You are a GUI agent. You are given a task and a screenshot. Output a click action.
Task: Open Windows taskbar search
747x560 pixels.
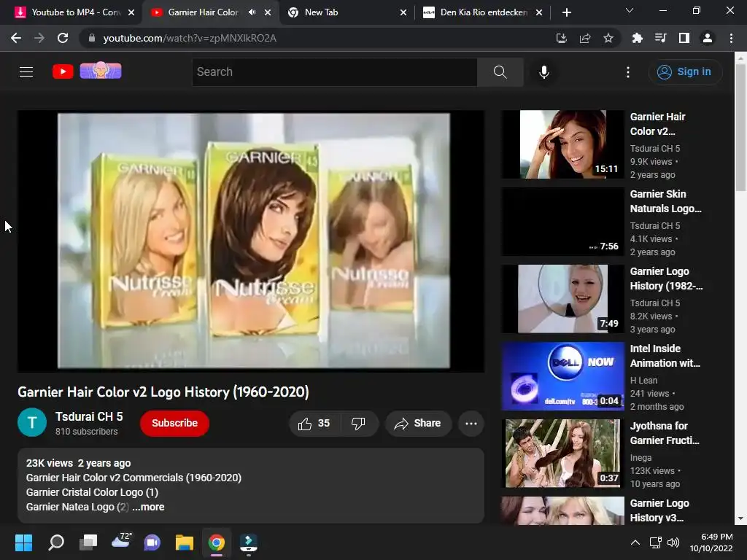click(56, 542)
